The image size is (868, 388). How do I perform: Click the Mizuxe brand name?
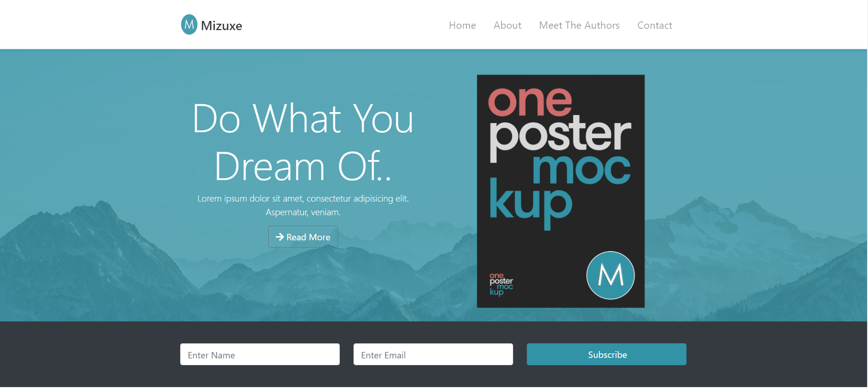(x=222, y=26)
